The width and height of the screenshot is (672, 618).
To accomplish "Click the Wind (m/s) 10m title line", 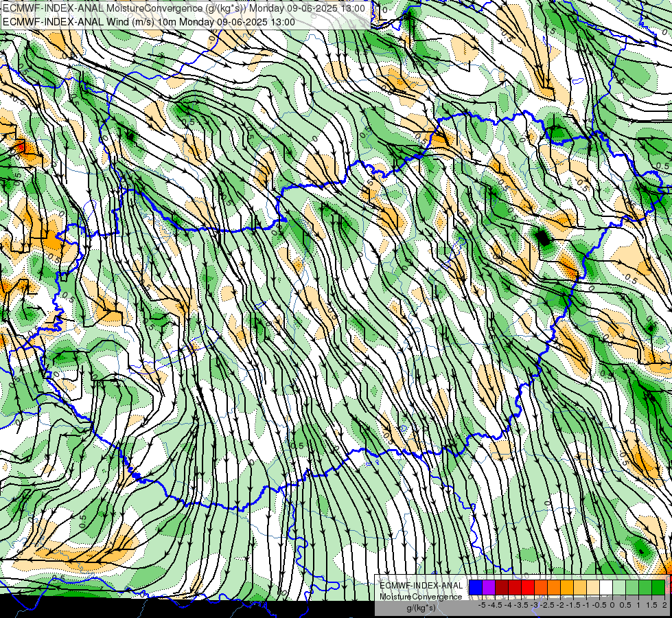I will tap(149, 22).
